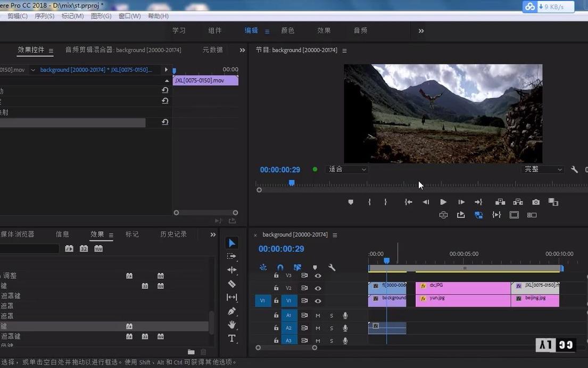This screenshot has height=368, width=588.
Task: Click timeline timecode 00:00:00:29
Action: pos(281,249)
